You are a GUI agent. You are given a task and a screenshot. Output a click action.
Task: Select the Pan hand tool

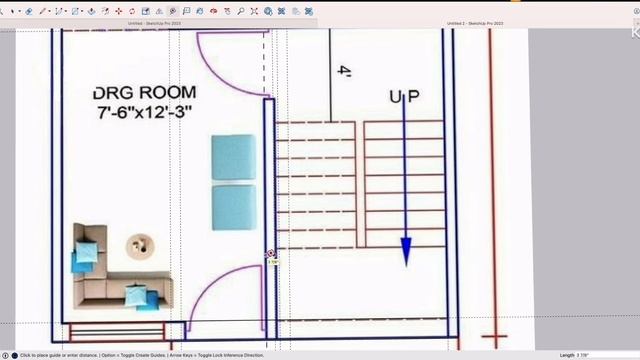tap(227, 11)
